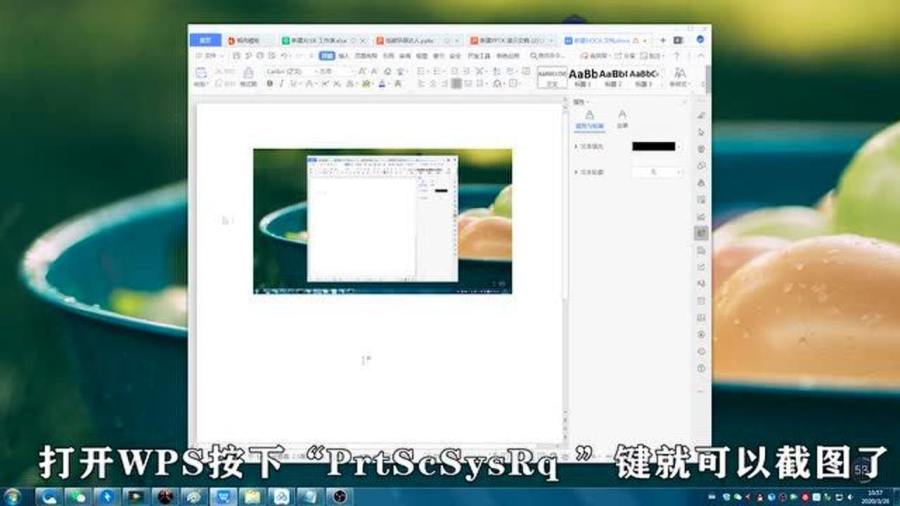
Task: Open the 插入 Insert ribbon tab
Action: 343,56
